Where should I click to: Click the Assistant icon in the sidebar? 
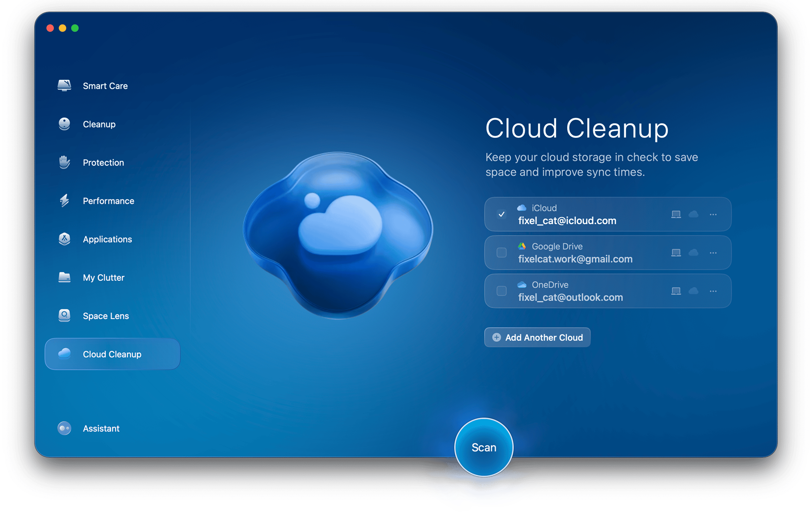pos(64,428)
